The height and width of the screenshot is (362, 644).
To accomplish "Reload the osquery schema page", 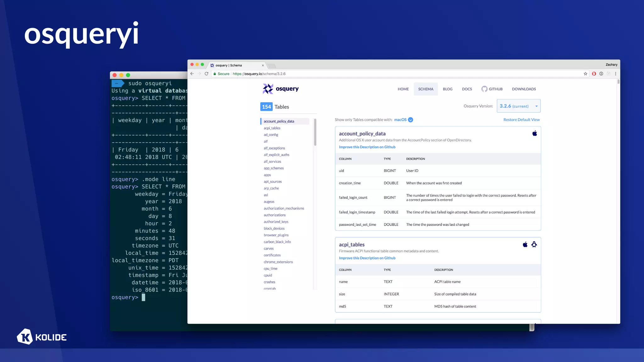I will coord(207,74).
